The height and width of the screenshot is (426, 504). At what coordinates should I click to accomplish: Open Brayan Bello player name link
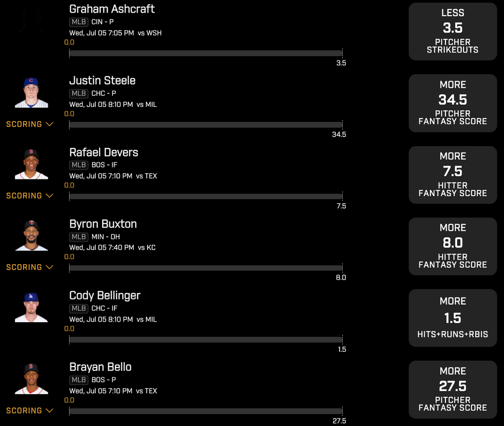pos(100,367)
